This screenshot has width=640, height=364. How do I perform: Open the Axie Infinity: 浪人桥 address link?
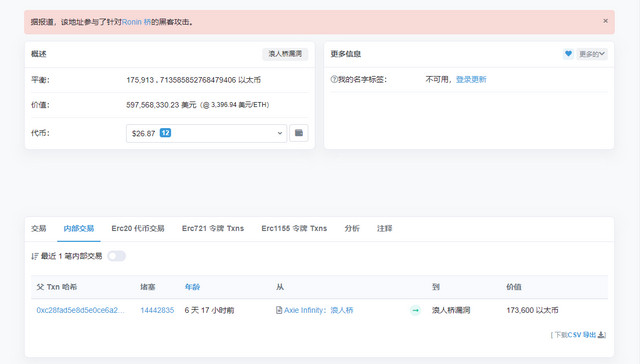[x=318, y=310]
